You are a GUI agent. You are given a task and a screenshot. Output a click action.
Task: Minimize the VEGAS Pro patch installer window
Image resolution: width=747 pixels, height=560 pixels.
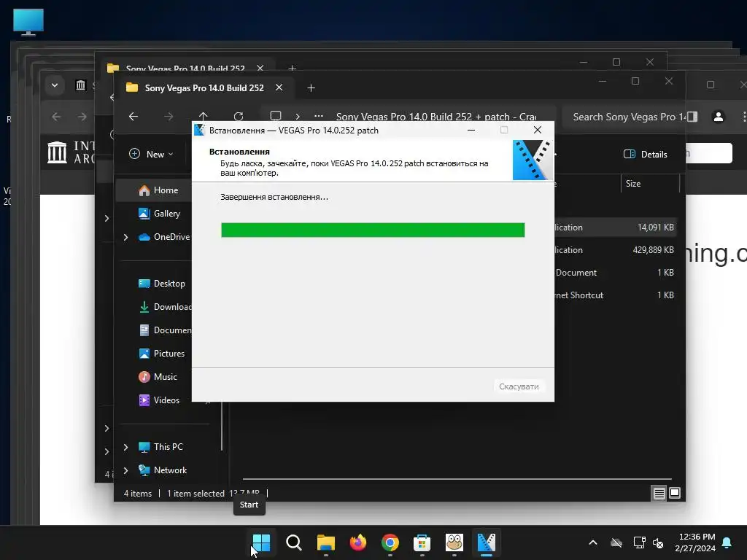coord(471,130)
